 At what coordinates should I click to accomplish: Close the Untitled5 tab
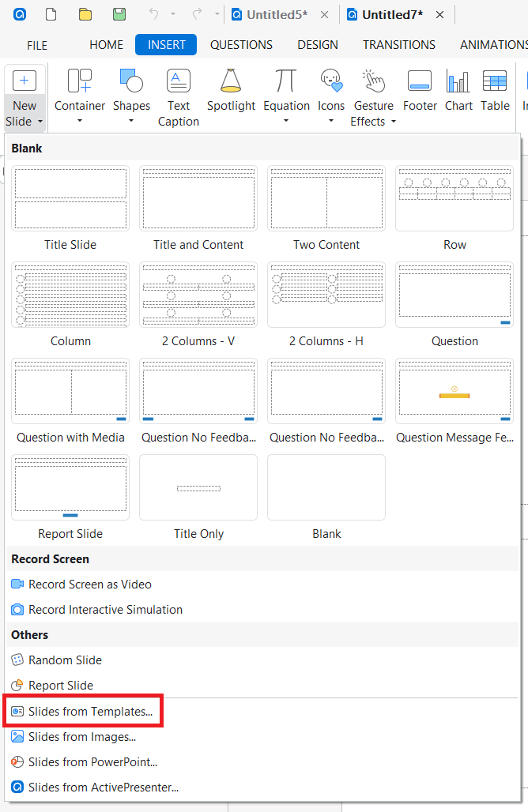(x=324, y=15)
